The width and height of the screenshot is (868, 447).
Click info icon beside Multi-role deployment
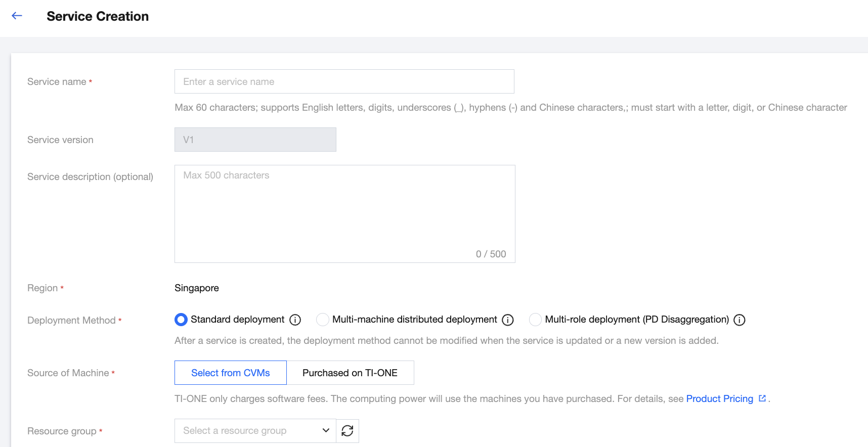[740, 320]
